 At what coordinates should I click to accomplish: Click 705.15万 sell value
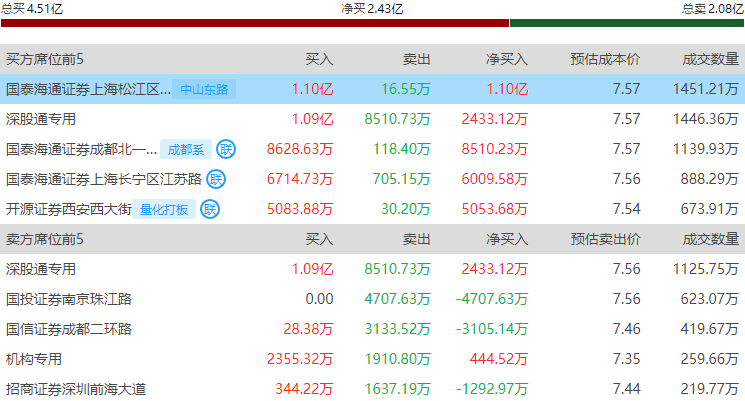tap(402, 179)
